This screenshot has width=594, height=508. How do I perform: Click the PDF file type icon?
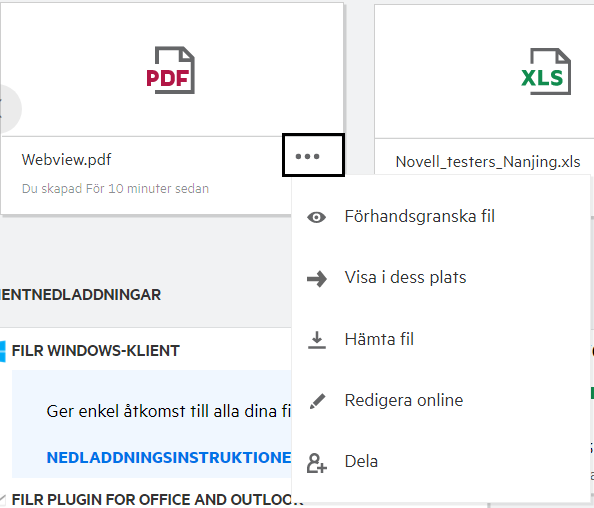click(170, 70)
